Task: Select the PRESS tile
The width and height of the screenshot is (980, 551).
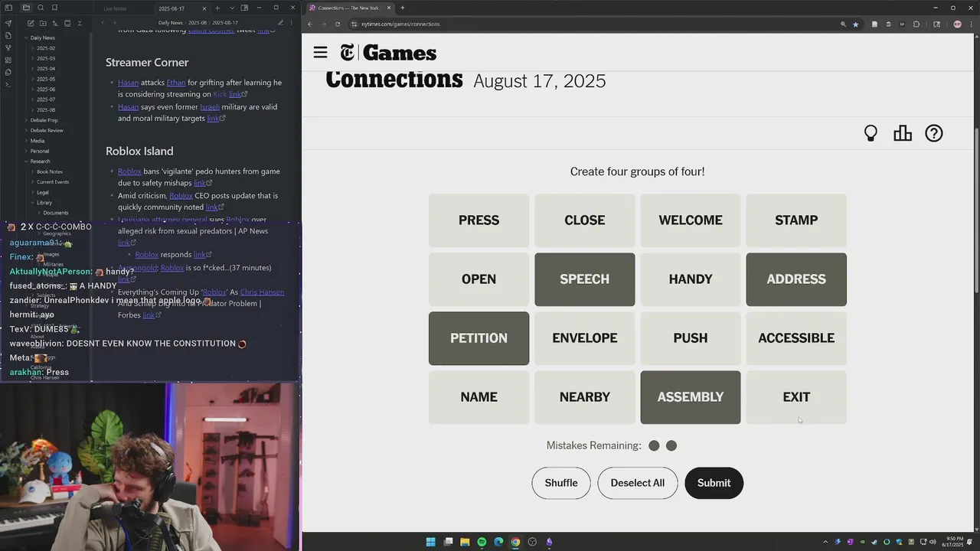Action: 479,220
